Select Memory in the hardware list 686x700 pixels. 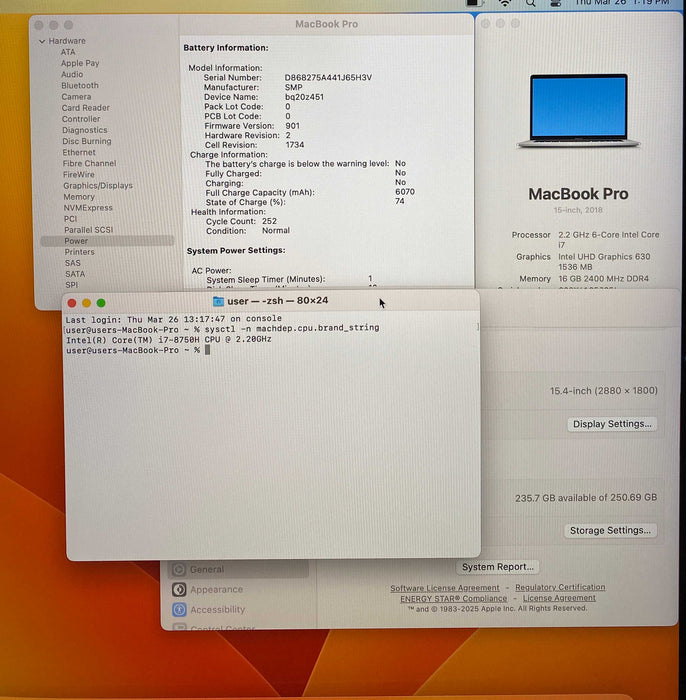tap(79, 196)
